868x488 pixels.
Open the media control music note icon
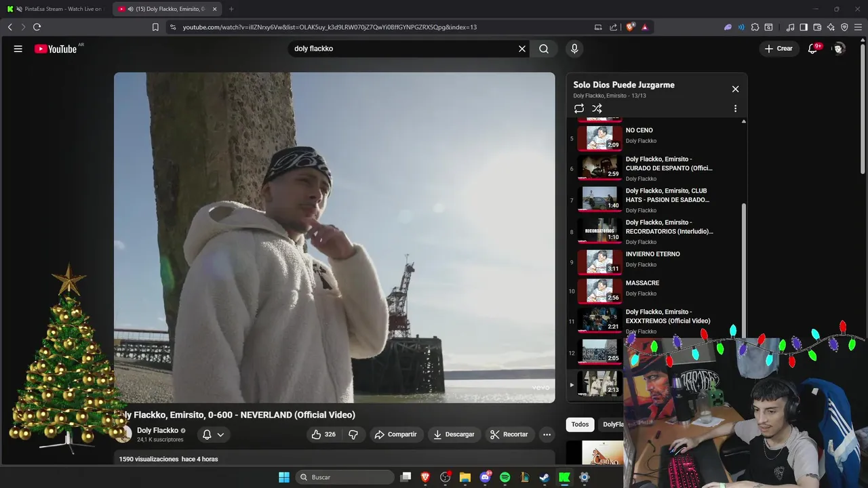(x=790, y=27)
